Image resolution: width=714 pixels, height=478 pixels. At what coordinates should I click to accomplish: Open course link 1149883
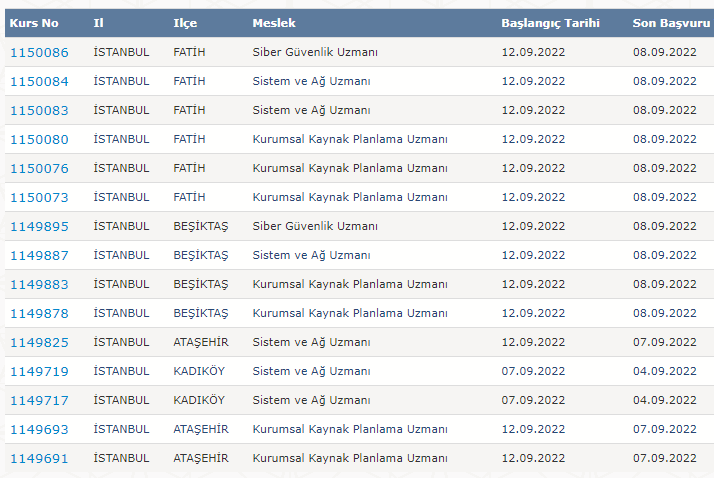click(x=39, y=284)
